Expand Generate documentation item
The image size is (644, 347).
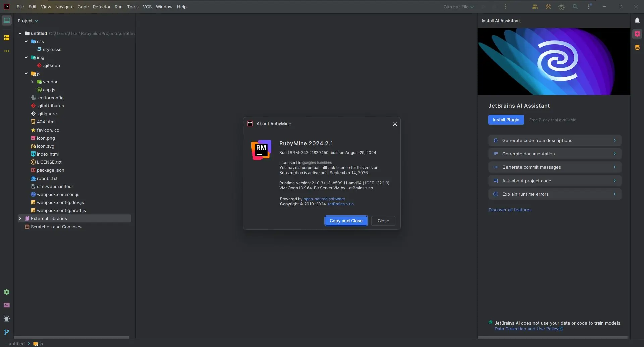point(555,154)
